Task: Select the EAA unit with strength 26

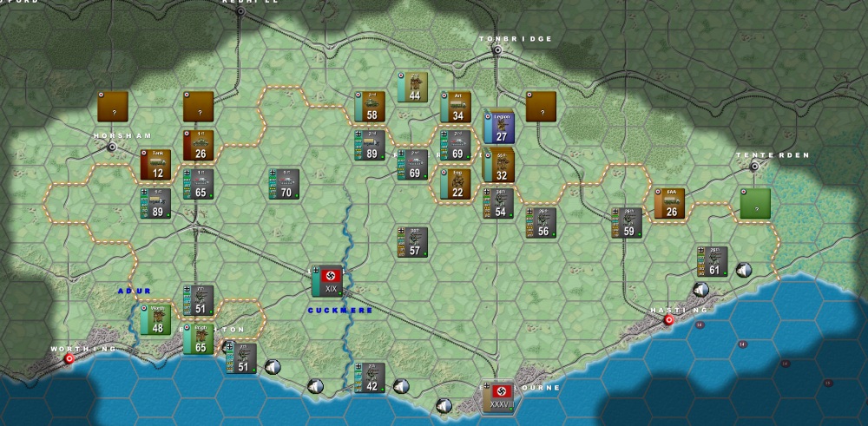Action: coord(670,203)
